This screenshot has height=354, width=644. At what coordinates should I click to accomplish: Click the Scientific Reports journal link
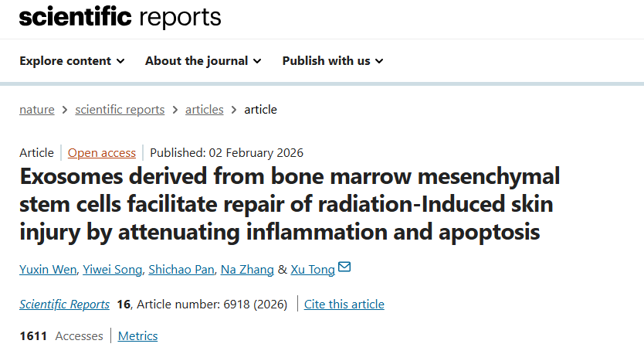[64, 305]
